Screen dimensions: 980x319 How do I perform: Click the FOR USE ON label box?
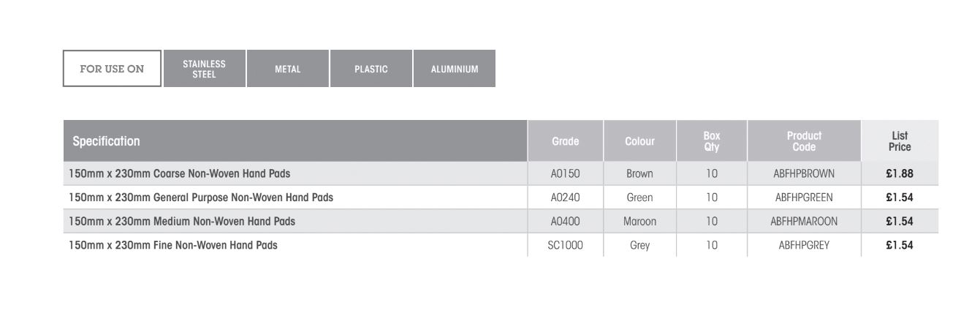click(112, 69)
